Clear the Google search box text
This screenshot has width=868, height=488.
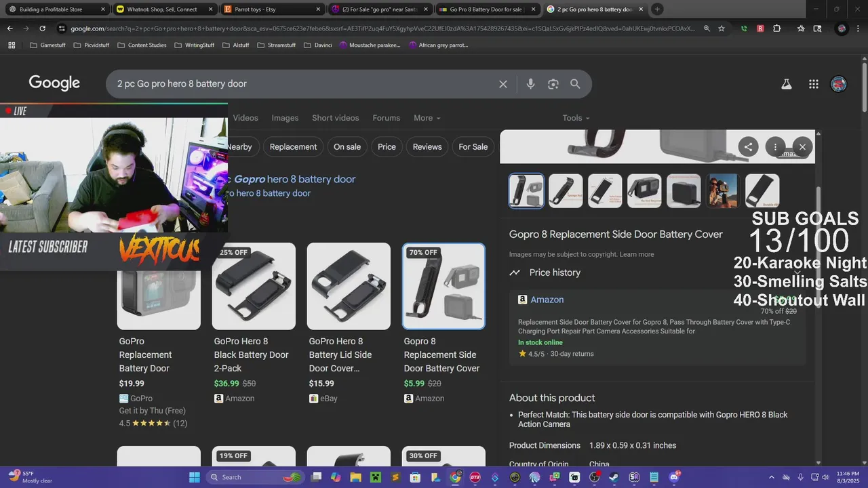click(503, 84)
